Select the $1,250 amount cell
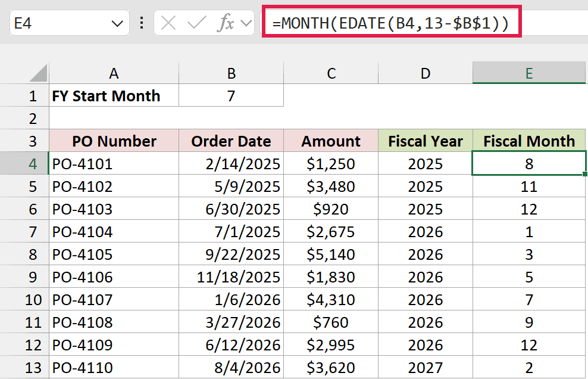The height and width of the screenshot is (379, 588). tap(331, 163)
